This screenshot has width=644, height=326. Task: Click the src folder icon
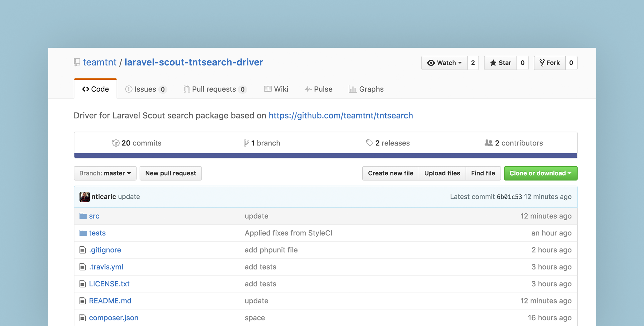[82, 216]
